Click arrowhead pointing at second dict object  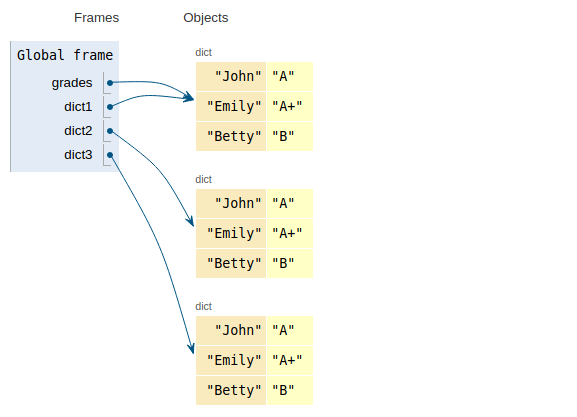[190, 221]
